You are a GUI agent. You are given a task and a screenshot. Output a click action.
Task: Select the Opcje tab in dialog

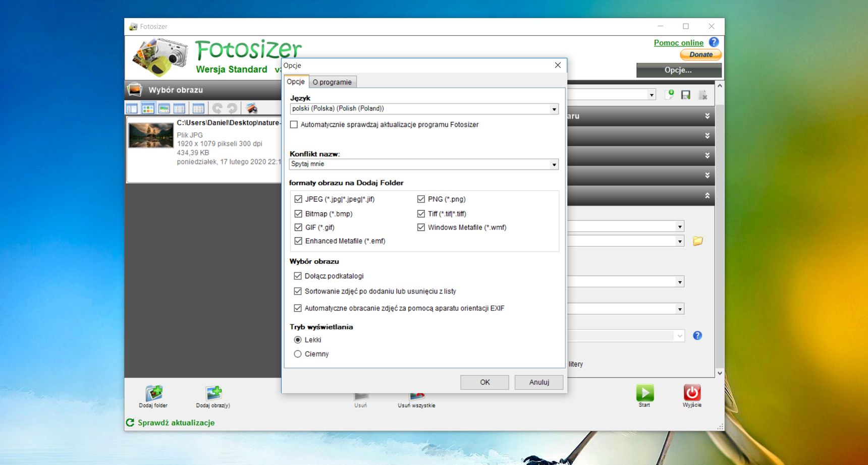pyautogui.click(x=296, y=82)
